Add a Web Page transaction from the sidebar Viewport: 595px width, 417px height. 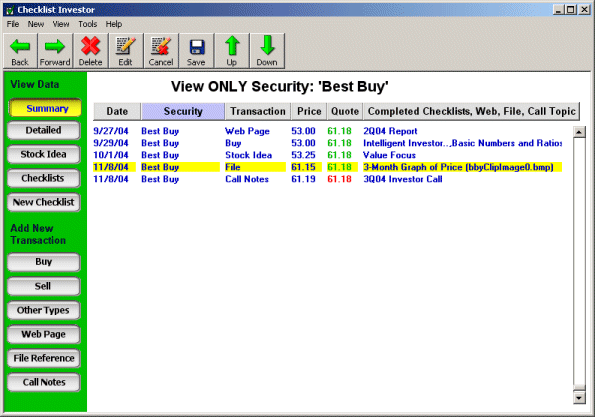44,334
